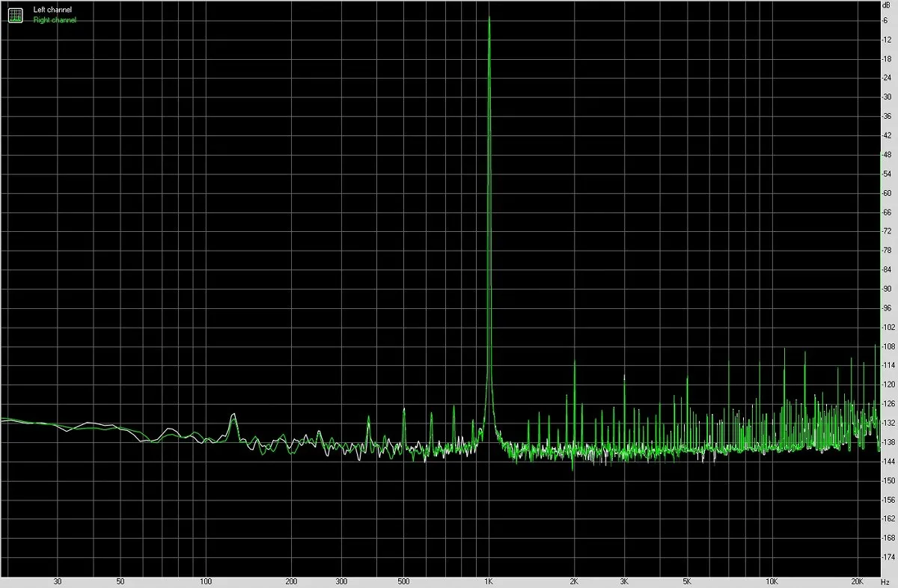
Task: Click the '10K' frequency axis label
Action: 771,581
